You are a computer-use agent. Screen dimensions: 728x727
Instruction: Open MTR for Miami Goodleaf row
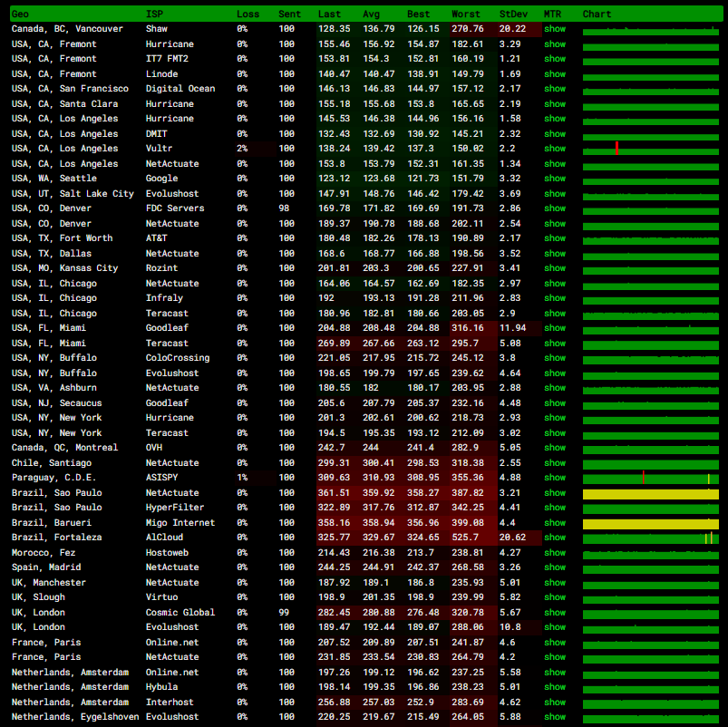[x=554, y=328]
